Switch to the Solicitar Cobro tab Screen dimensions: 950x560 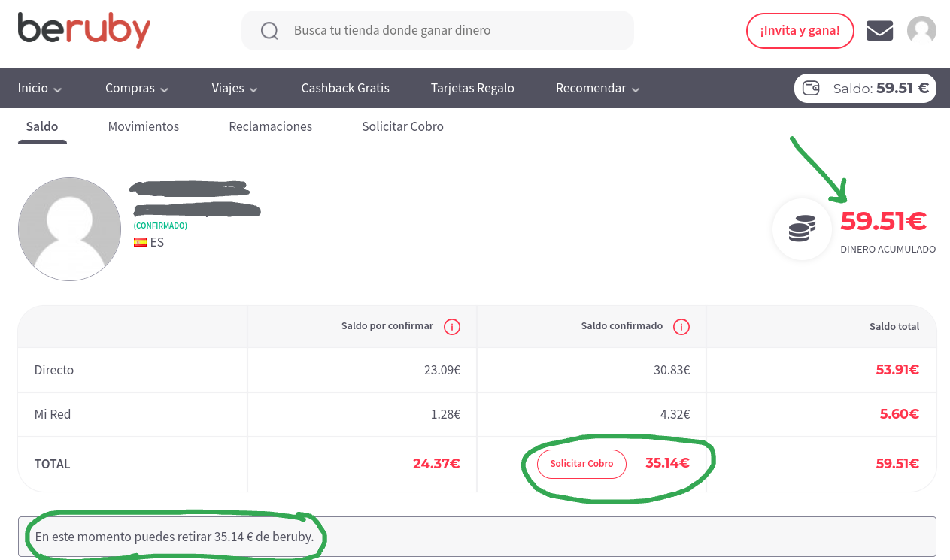402,126
